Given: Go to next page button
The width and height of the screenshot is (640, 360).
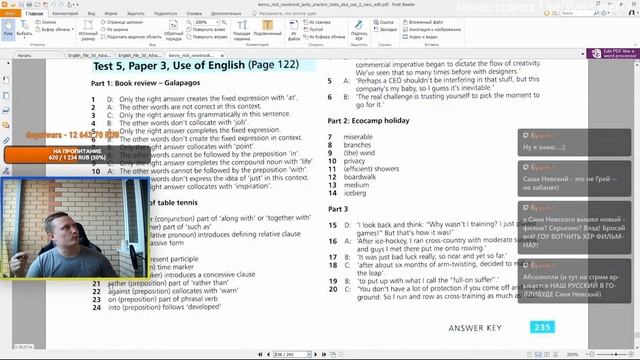Looking at the screenshot, I should (x=316, y=354).
